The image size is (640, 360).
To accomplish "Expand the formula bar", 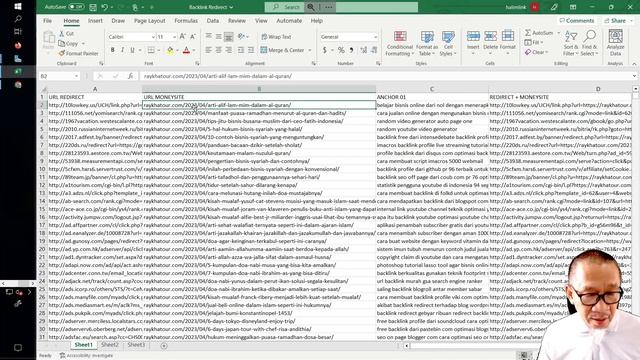I will coord(634,76).
